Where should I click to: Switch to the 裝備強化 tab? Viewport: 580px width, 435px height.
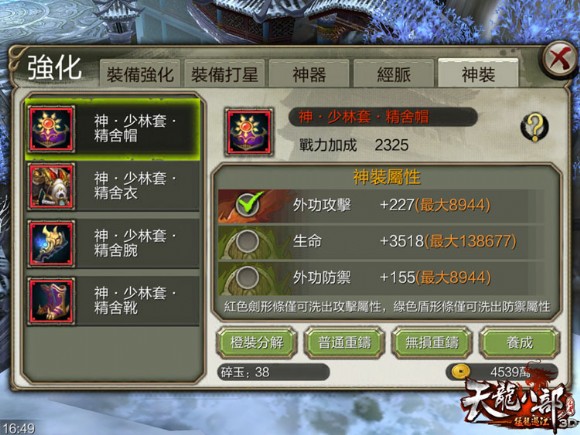[140, 74]
